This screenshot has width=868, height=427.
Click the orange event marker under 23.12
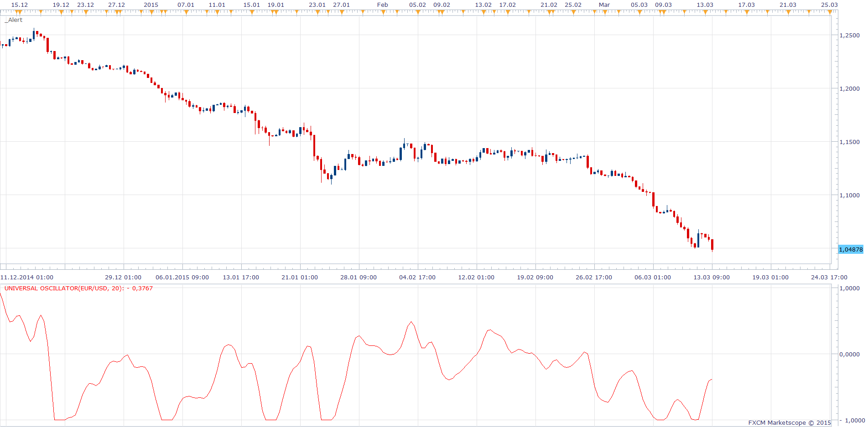(x=86, y=12)
